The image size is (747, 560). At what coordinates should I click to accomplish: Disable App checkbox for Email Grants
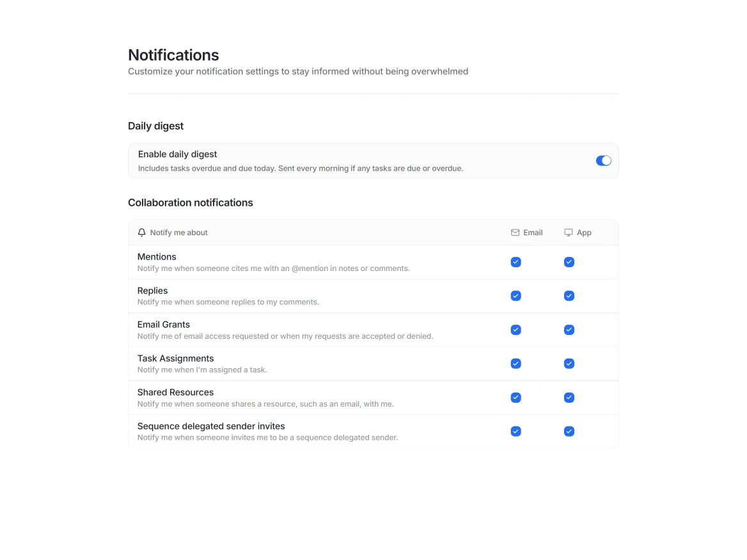pos(569,330)
